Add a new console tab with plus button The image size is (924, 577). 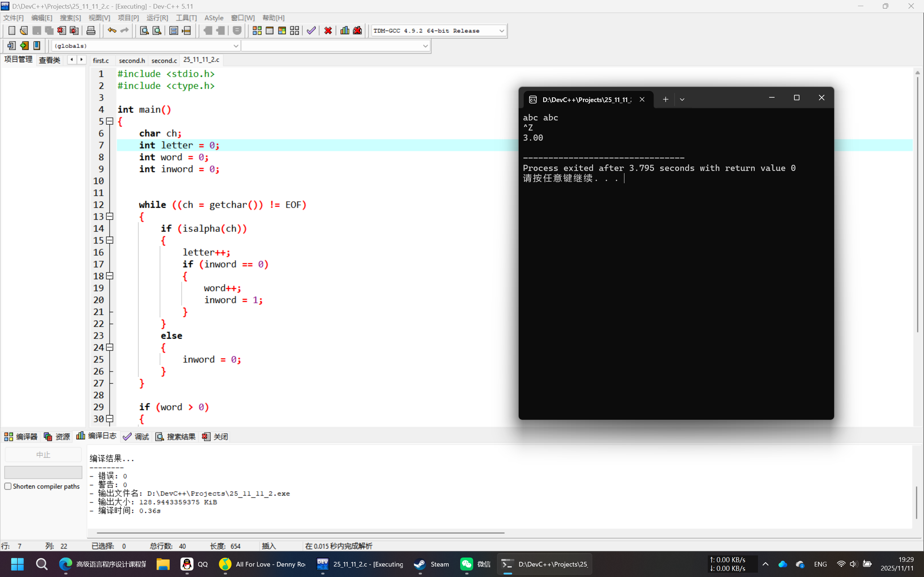click(665, 100)
